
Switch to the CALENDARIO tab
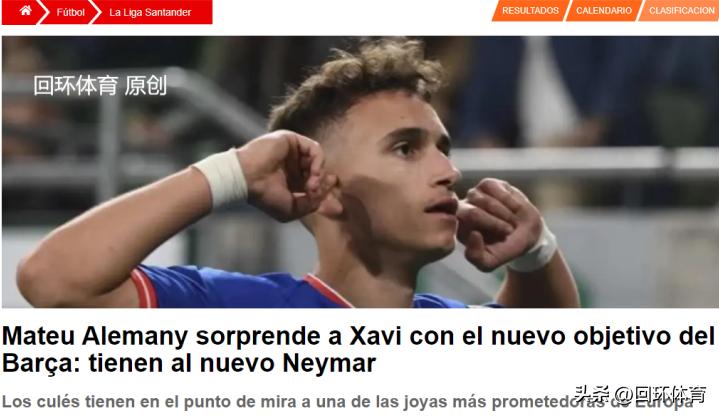point(604,11)
